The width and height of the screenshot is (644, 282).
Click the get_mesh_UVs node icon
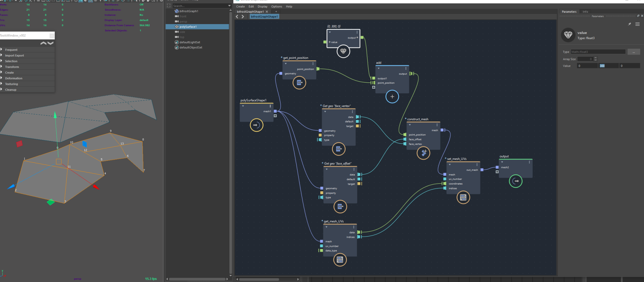coord(340,260)
